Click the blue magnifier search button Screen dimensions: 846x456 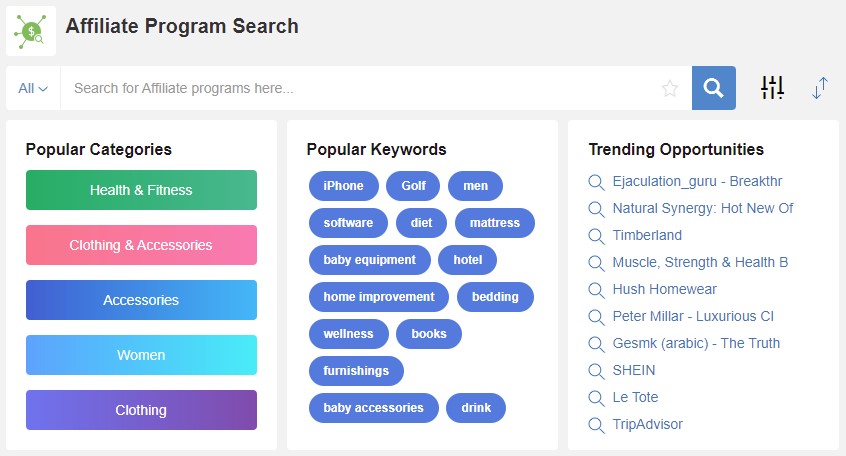coord(713,88)
